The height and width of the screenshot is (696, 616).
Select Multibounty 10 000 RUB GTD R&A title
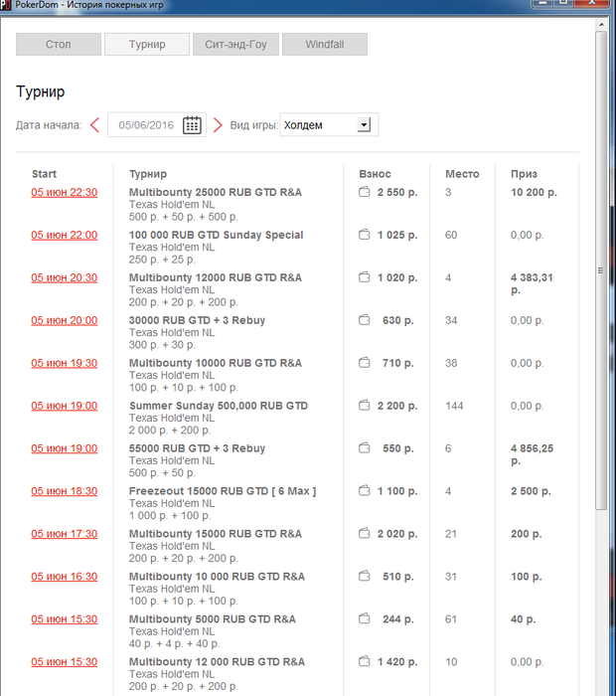[217, 576]
